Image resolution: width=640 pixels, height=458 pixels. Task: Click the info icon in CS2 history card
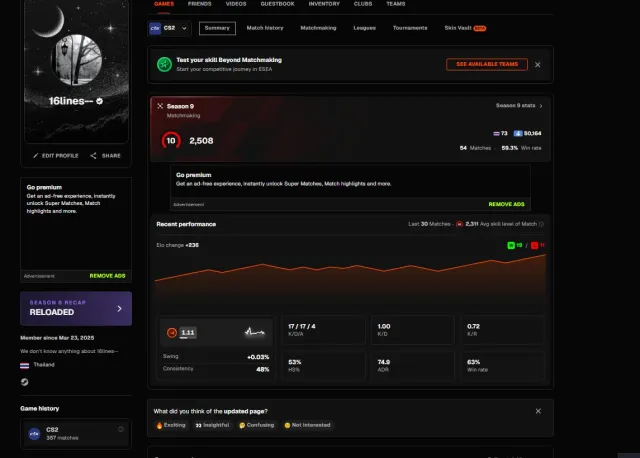(x=121, y=429)
